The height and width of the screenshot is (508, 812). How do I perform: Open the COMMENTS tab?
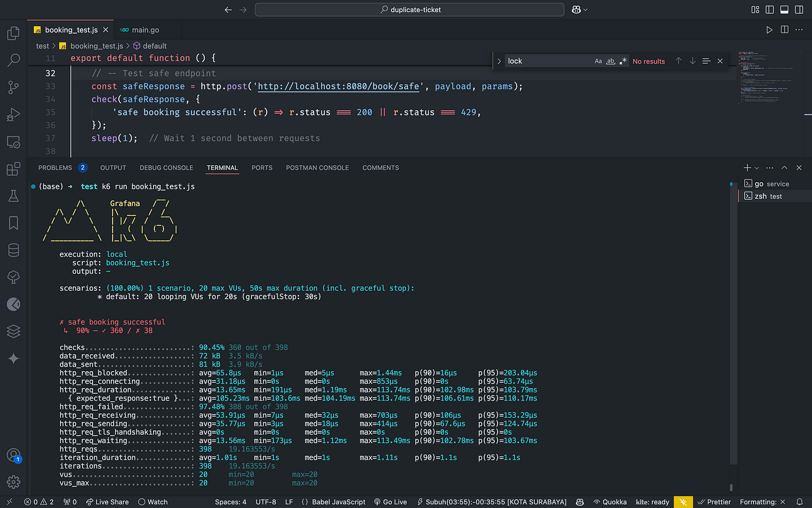click(380, 168)
